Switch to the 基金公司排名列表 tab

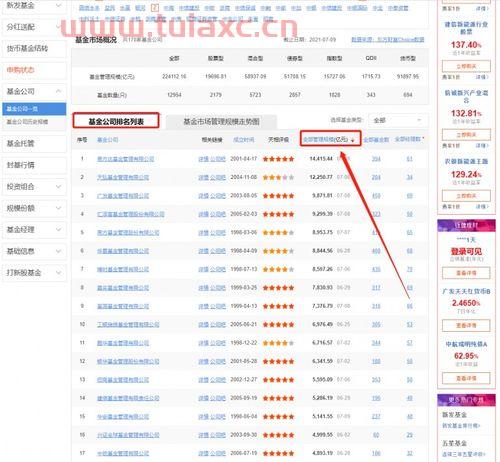coord(116,121)
